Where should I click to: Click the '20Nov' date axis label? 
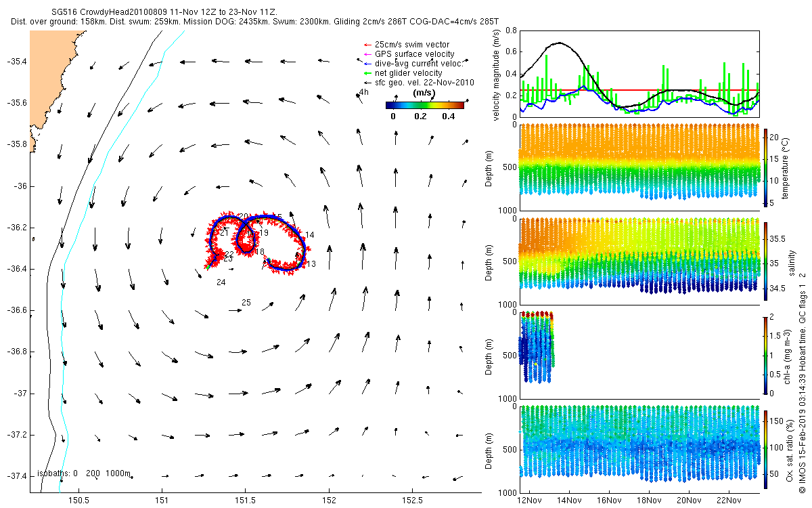tap(689, 501)
